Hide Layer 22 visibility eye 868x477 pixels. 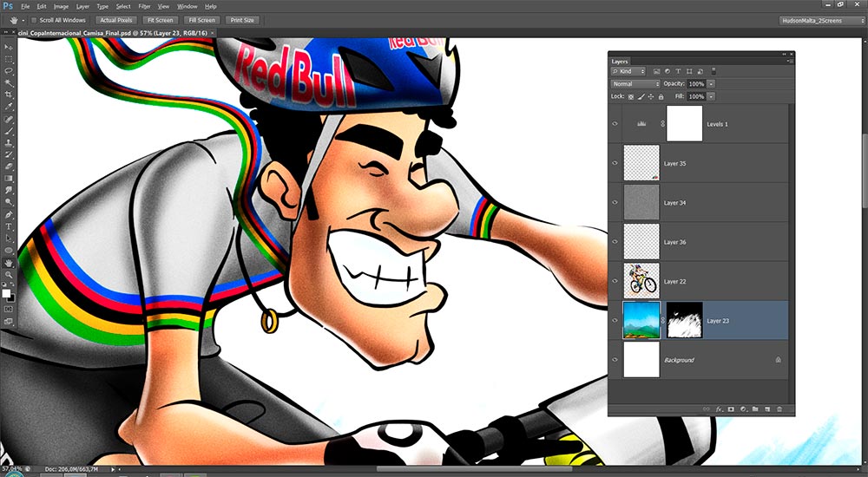(615, 281)
